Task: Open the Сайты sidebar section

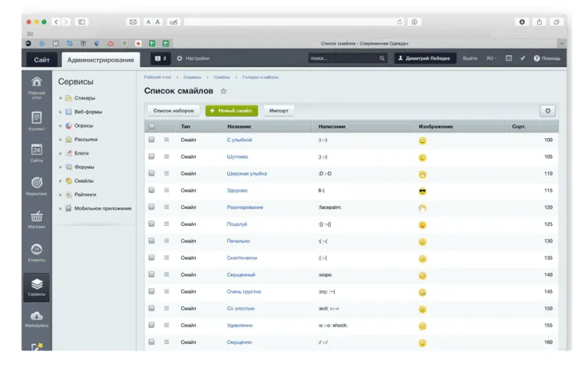Action: (36, 153)
